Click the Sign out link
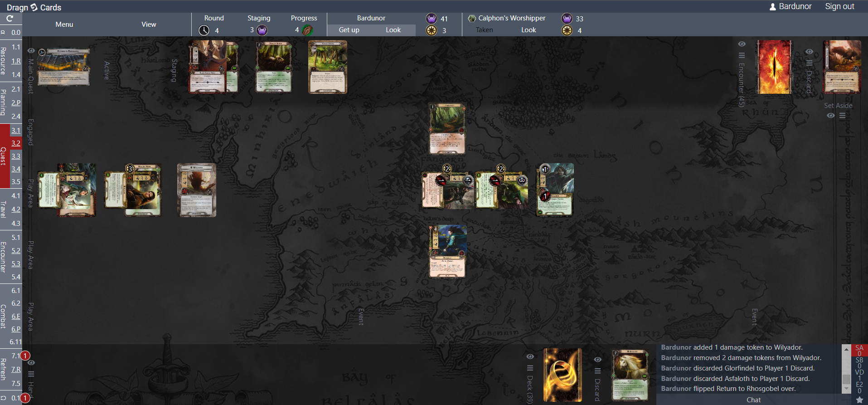The height and width of the screenshot is (405, 868). point(839,6)
